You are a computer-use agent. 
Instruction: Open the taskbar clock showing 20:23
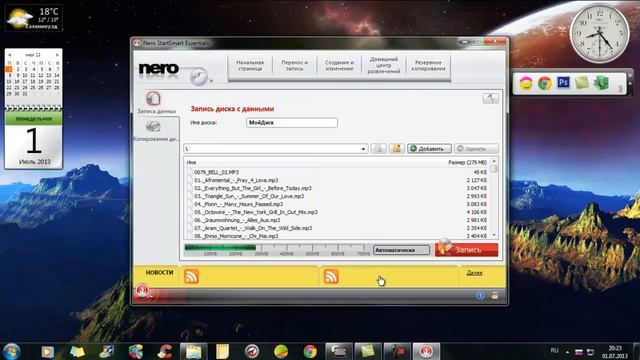coord(615,352)
